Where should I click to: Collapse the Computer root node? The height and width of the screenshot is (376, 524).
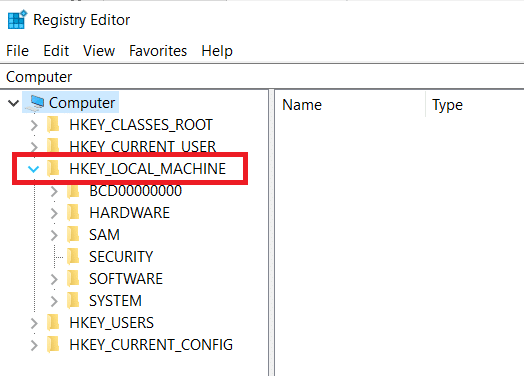click(x=13, y=103)
